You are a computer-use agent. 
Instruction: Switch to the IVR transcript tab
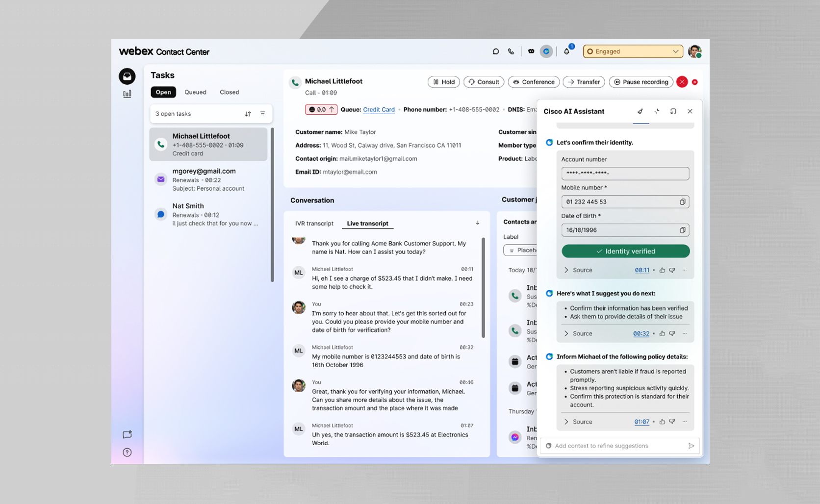click(x=314, y=224)
